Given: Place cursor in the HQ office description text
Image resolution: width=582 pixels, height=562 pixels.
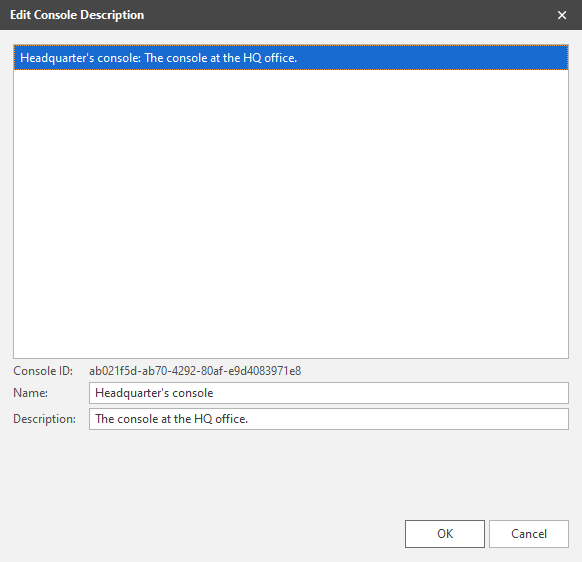Looking at the screenshot, I should pos(171,419).
